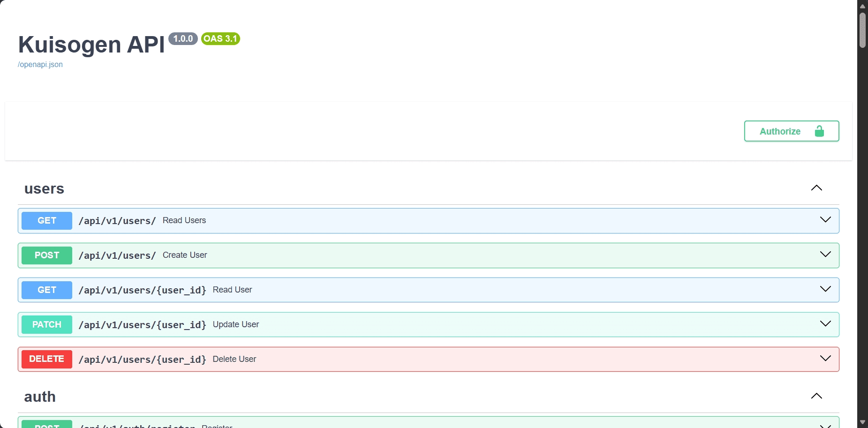Screen dimensions: 868x428
Task: Click the green POST badge for Create User
Action: [x=47, y=255]
